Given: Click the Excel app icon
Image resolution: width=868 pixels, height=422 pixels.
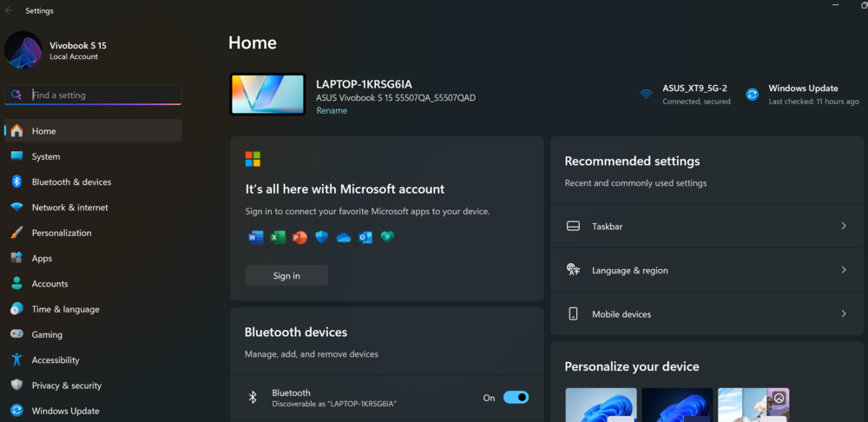Looking at the screenshot, I should click(278, 238).
